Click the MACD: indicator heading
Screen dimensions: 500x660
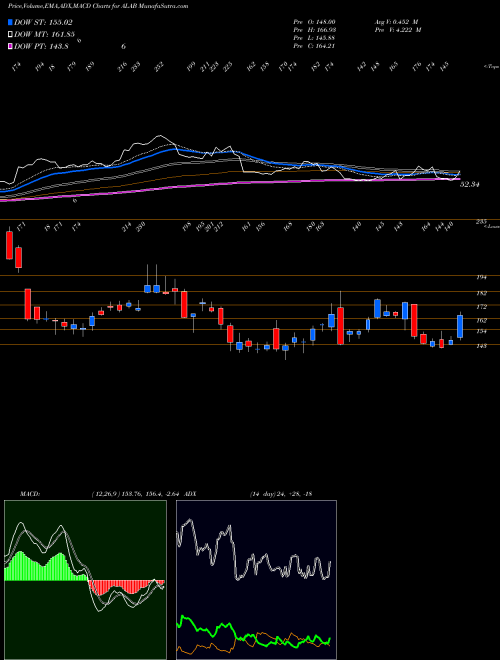pyautogui.click(x=30, y=494)
